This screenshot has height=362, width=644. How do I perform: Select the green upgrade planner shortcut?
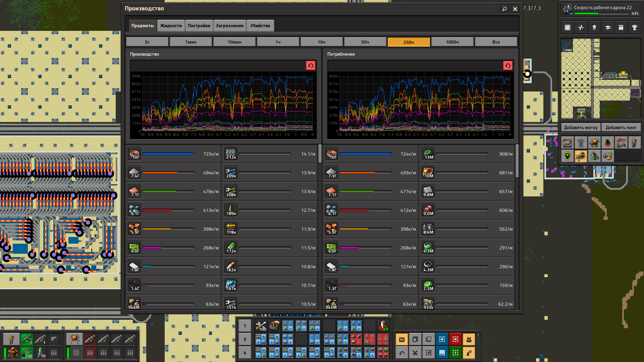(455, 353)
